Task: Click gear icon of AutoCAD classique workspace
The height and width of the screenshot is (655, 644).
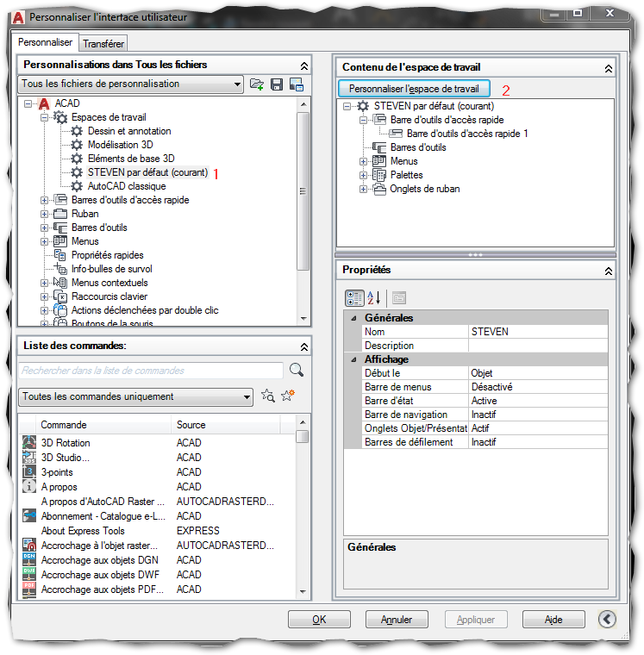Action: (77, 186)
